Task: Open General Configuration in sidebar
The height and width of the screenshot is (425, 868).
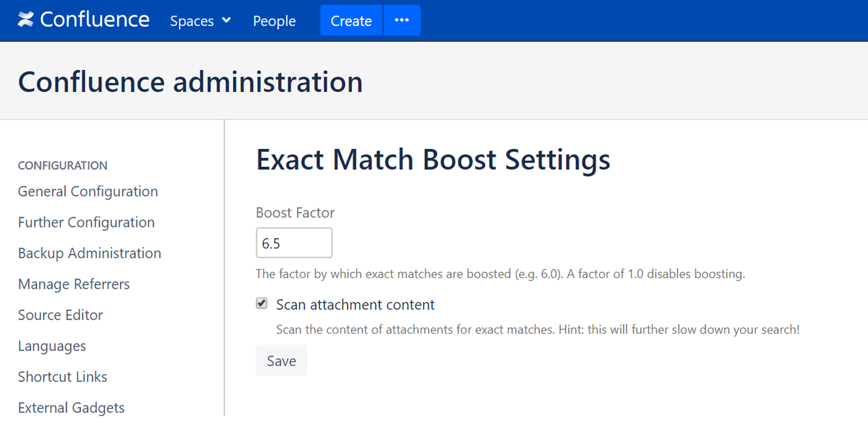Action: point(88,191)
